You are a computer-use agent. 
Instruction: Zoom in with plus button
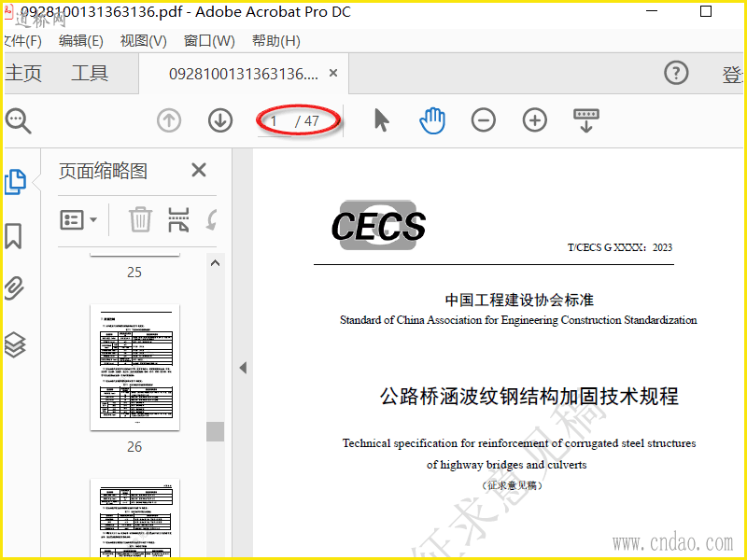[x=535, y=120]
